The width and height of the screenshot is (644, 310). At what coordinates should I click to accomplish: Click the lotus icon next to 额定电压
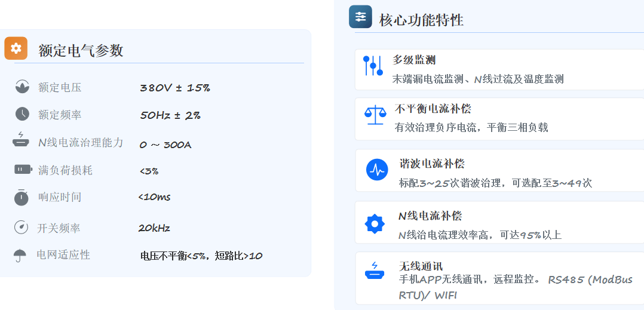pos(22,87)
